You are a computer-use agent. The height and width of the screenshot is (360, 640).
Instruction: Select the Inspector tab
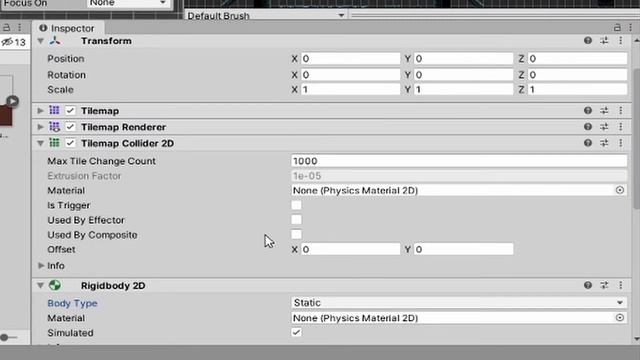click(67, 28)
